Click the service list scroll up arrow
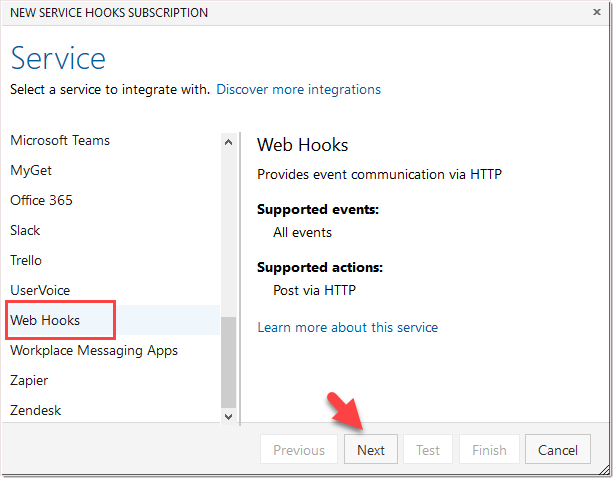Image resolution: width=616 pixels, height=481 pixels. (x=228, y=142)
